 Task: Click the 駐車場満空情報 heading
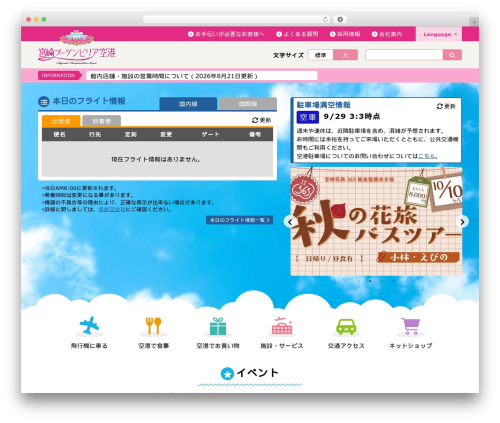pos(323,105)
